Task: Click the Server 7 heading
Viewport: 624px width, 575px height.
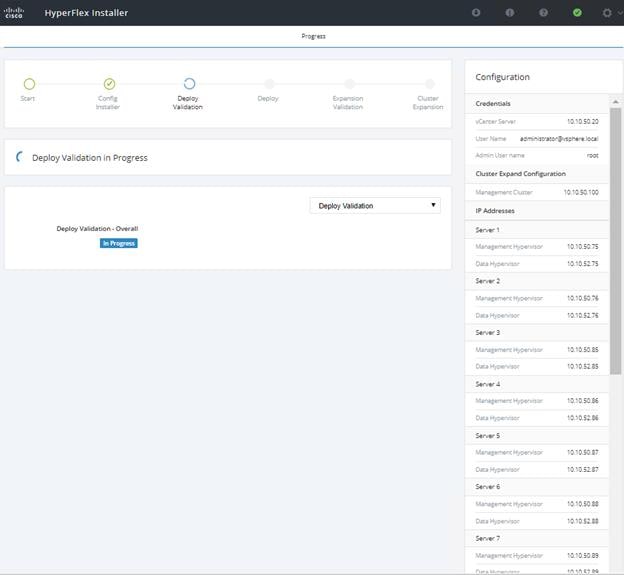Action: tap(488, 538)
